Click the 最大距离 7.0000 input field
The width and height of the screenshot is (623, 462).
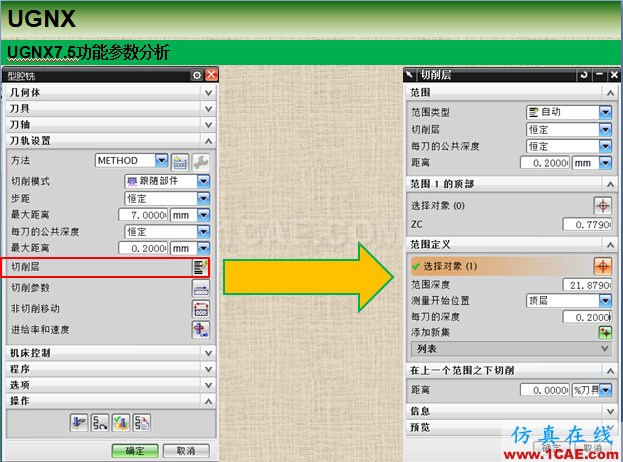coord(143,215)
